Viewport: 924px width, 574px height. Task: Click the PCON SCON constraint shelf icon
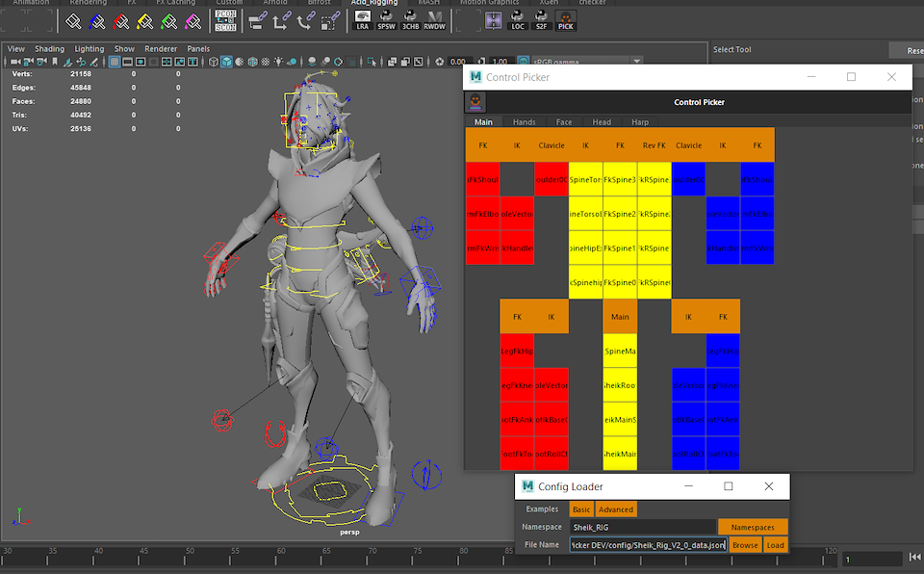(225, 20)
